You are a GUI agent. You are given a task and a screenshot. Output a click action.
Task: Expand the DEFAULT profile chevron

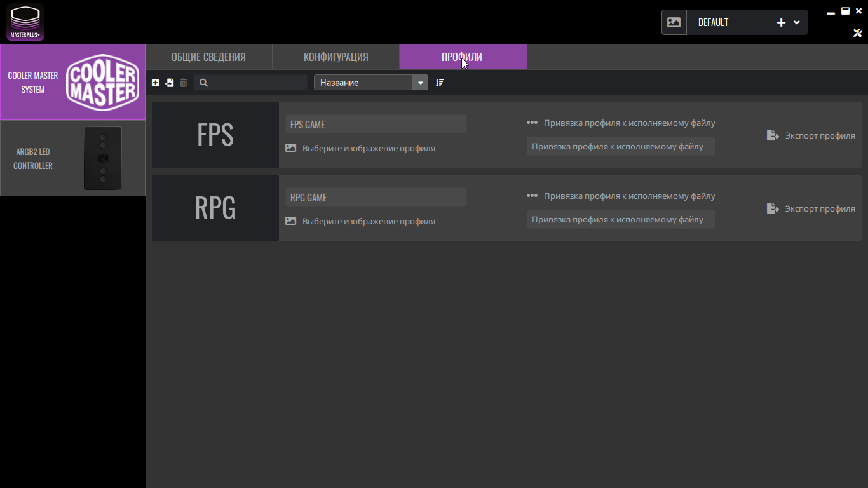pos(797,22)
